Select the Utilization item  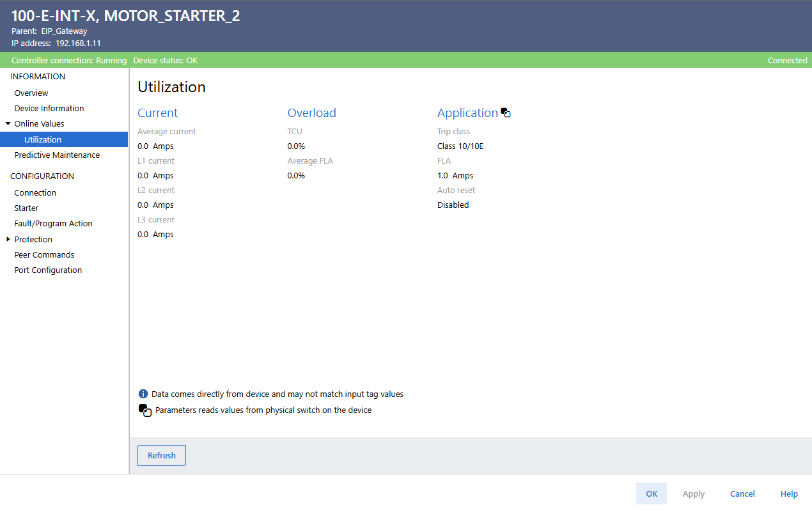click(x=64, y=139)
